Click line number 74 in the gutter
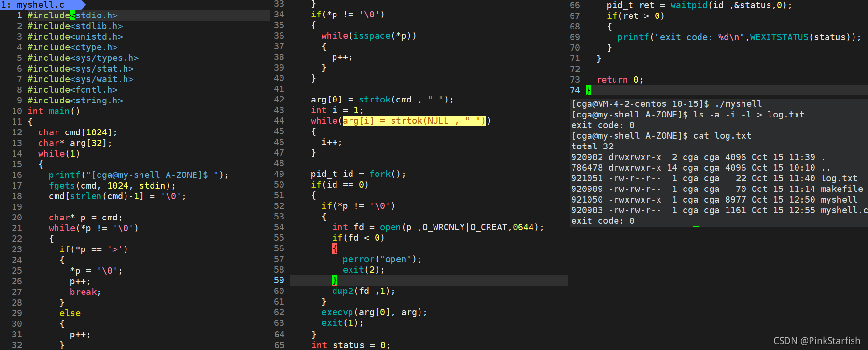The width and height of the screenshot is (868, 350). 575,90
